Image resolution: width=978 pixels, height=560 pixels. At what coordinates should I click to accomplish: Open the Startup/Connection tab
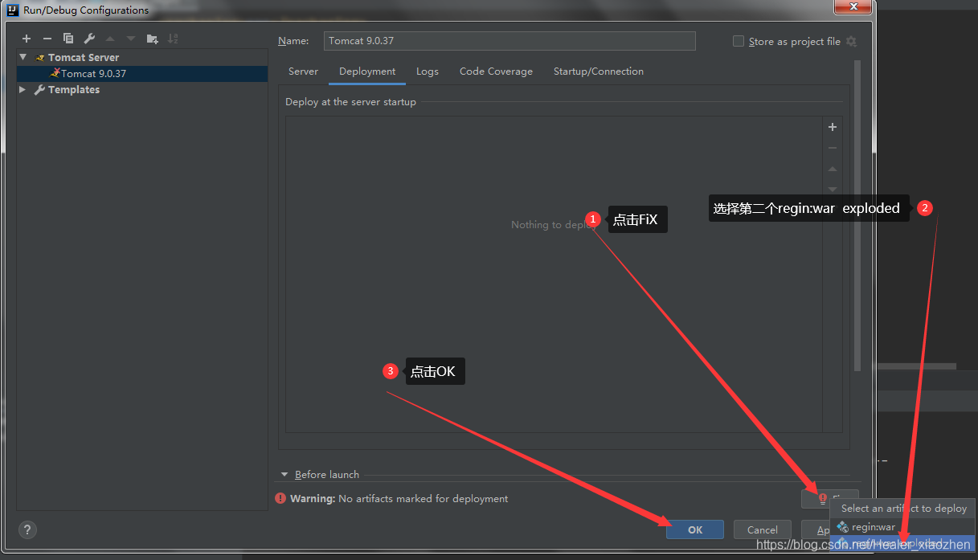tap(599, 72)
